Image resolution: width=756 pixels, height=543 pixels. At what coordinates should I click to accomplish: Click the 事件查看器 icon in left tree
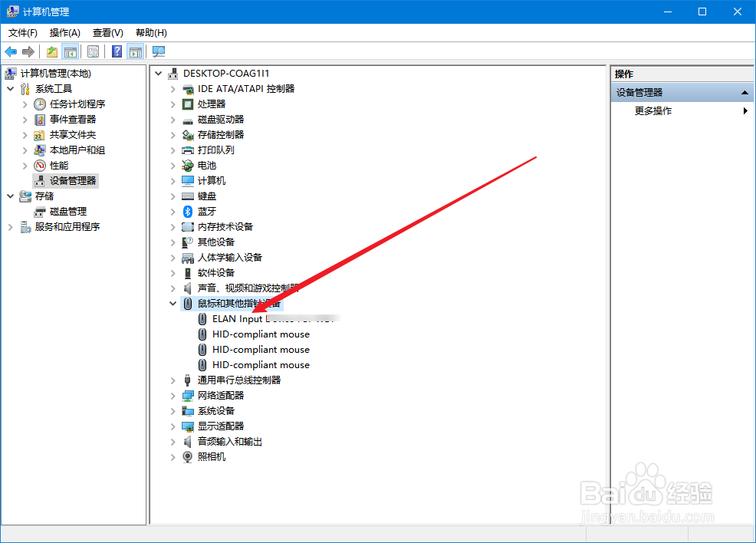40,120
